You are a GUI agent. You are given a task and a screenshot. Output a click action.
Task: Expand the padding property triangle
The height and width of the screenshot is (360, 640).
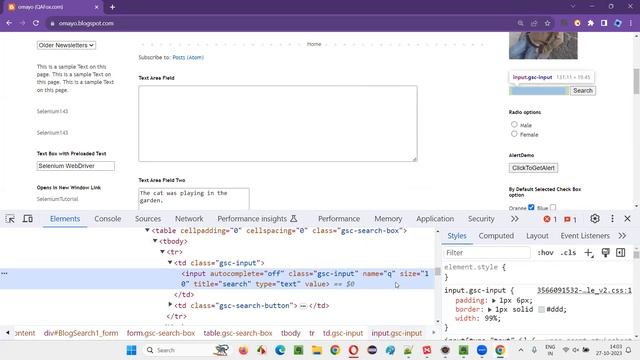[x=494, y=300]
